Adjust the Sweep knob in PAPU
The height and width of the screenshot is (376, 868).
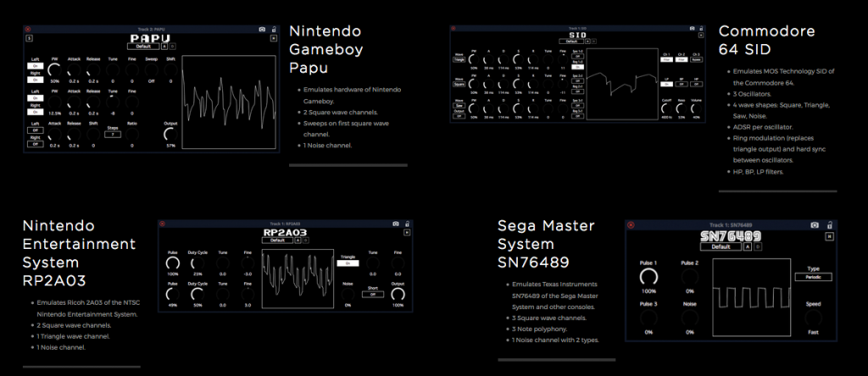click(x=151, y=69)
